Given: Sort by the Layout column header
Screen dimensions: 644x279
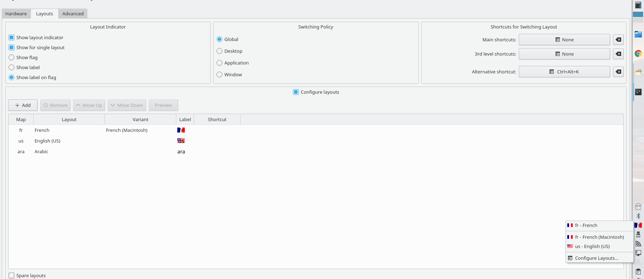Looking at the screenshot, I should click(69, 119).
